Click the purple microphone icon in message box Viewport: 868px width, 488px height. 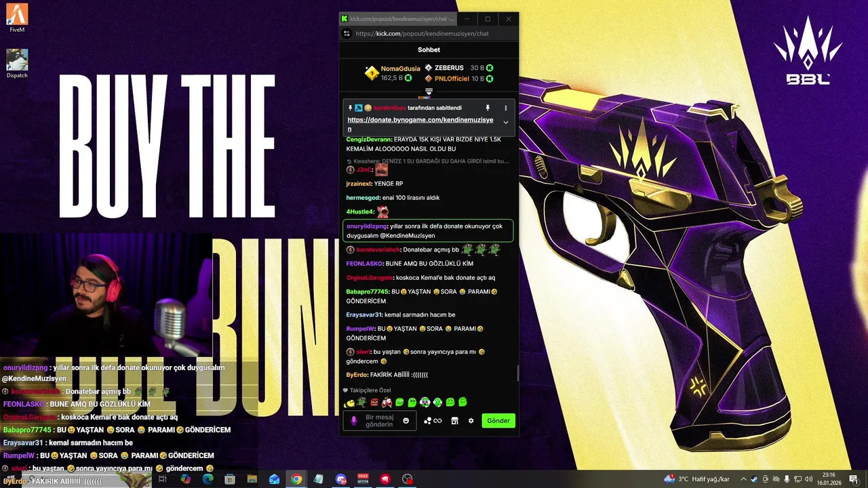pyautogui.click(x=354, y=421)
